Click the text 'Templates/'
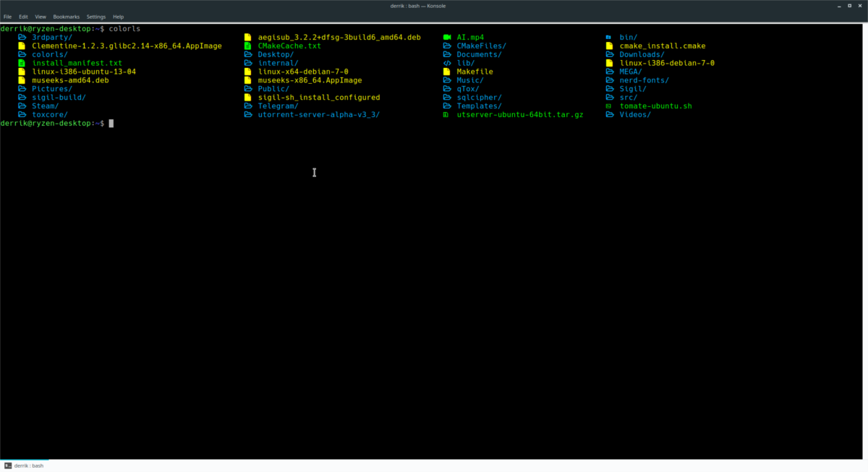Viewport: 868px width, 472px height. (479, 106)
